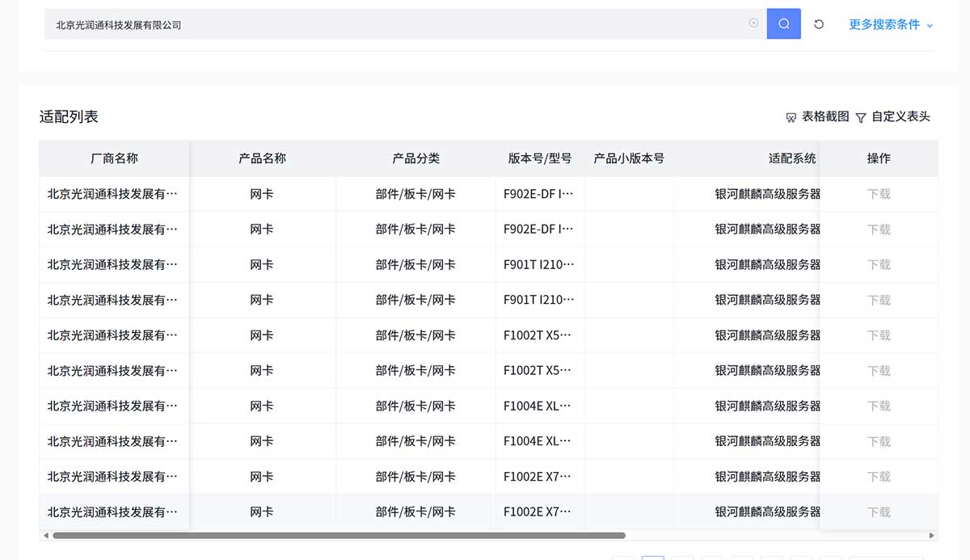
Task: Click the 产品分类 column header
Action: tap(415, 158)
